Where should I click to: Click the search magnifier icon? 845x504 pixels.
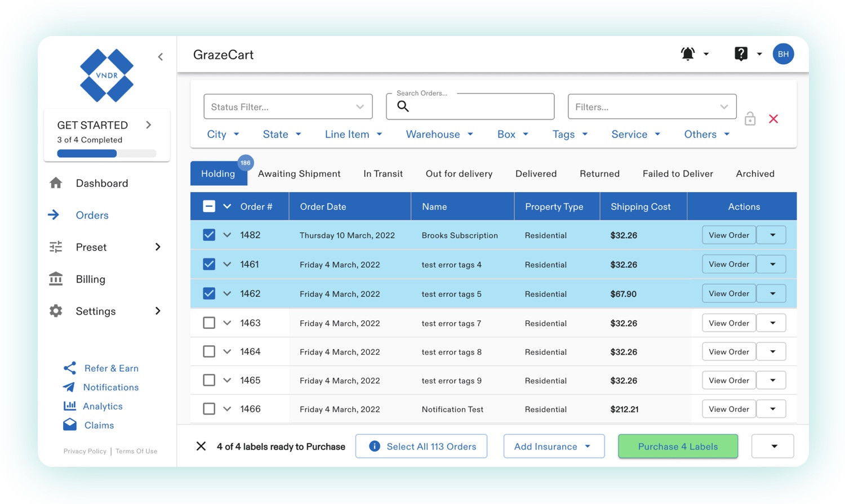pyautogui.click(x=403, y=106)
